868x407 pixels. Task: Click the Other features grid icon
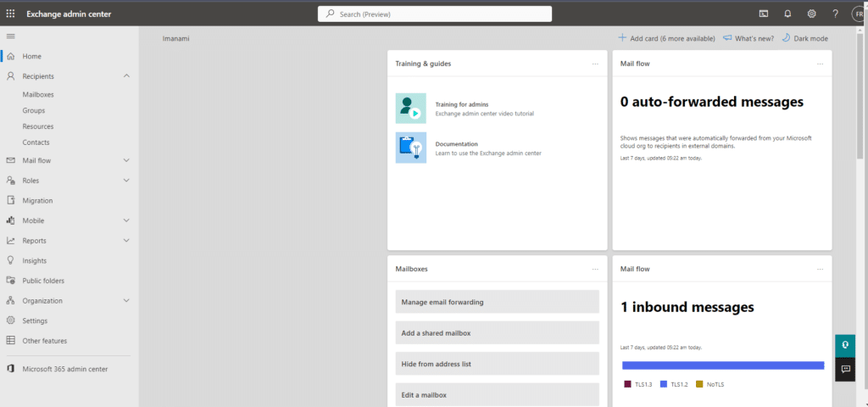(10, 341)
